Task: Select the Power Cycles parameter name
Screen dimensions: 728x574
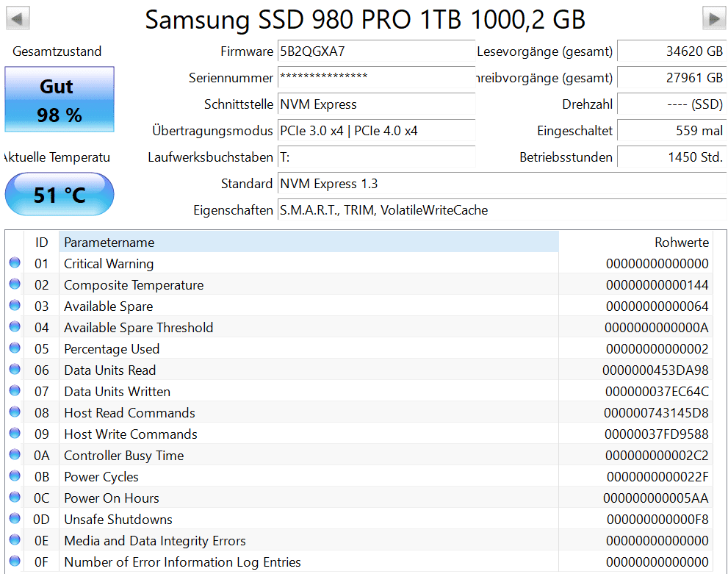Action: coord(101,478)
